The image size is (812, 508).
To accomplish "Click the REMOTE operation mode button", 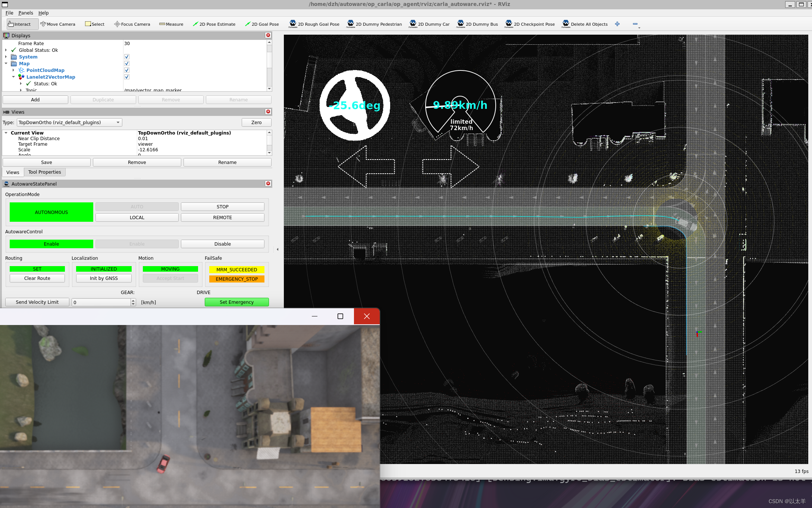I will pos(223,218).
